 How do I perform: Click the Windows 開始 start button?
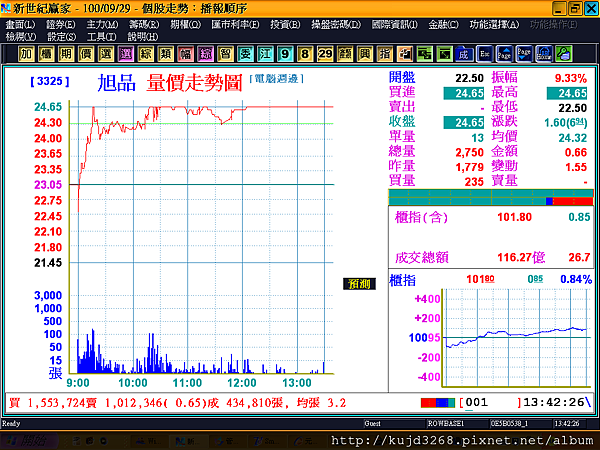click(30, 441)
